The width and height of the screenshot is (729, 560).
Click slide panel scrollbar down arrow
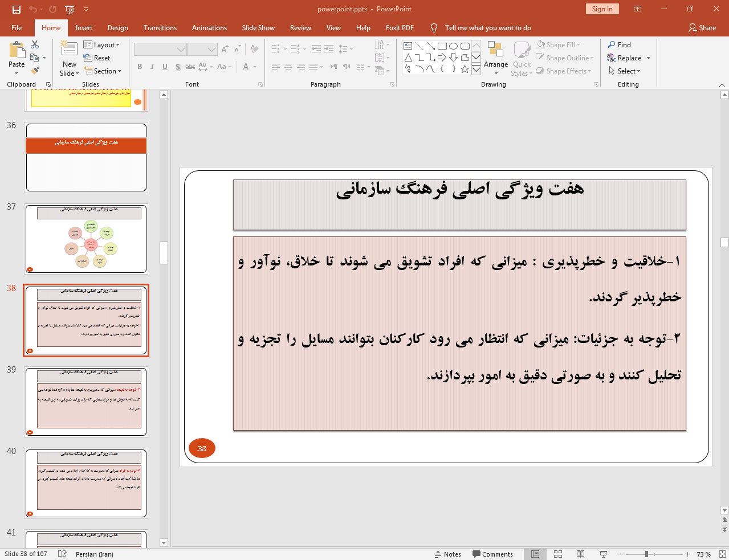coord(164,543)
